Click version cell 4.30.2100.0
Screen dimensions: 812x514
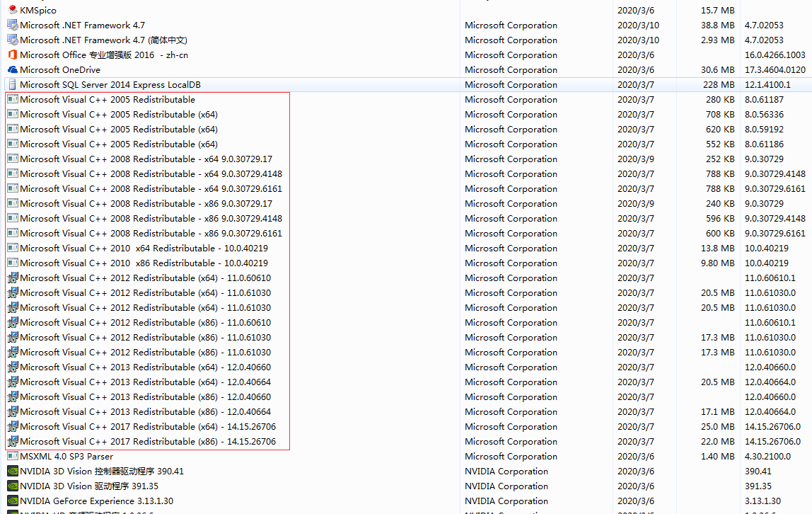[767, 456]
